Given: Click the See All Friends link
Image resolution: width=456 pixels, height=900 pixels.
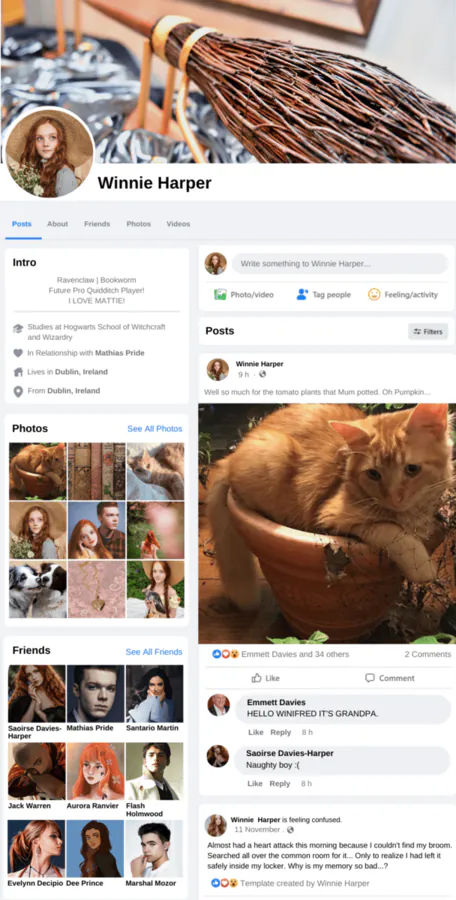Looking at the screenshot, I should (154, 652).
